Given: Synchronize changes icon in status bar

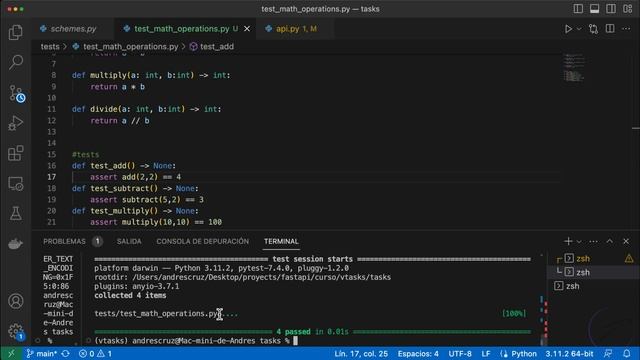Looking at the screenshot, I should point(66,353).
